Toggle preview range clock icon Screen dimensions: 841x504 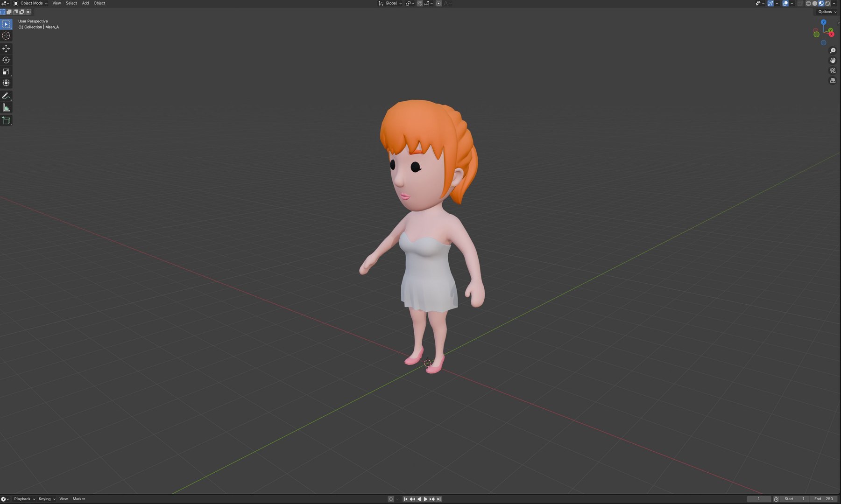776,499
